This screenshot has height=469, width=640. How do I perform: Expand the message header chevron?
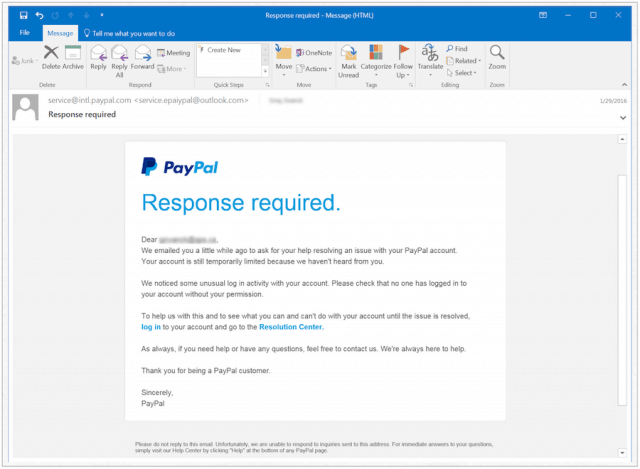[623, 118]
